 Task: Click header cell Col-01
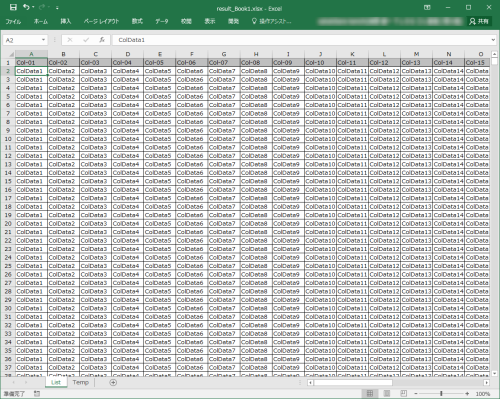point(31,62)
